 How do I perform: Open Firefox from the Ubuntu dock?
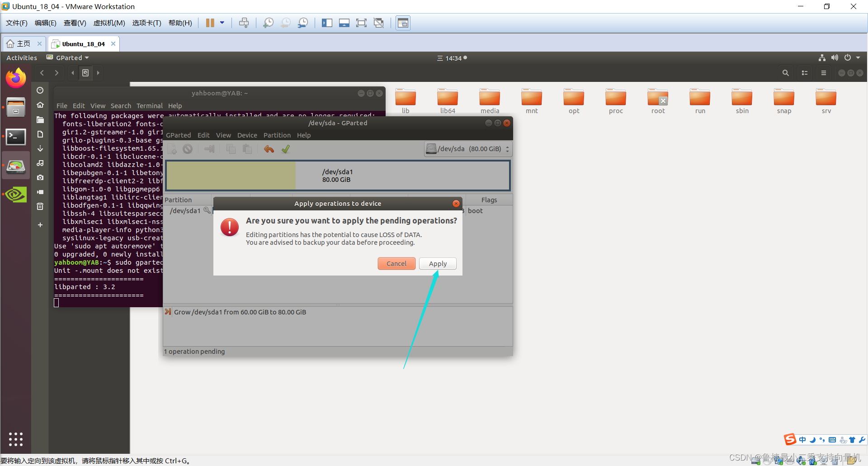tap(16, 78)
